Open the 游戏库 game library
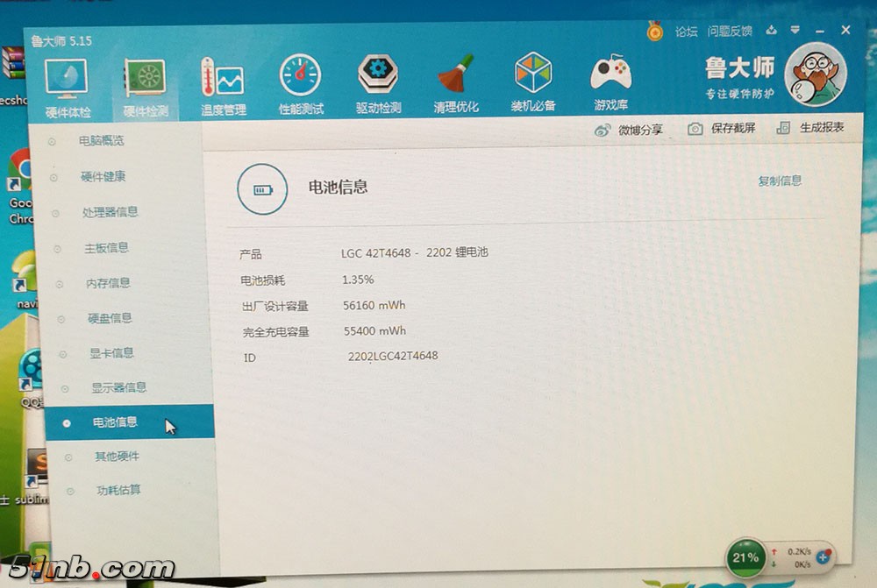877x588 pixels. pyautogui.click(x=610, y=81)
